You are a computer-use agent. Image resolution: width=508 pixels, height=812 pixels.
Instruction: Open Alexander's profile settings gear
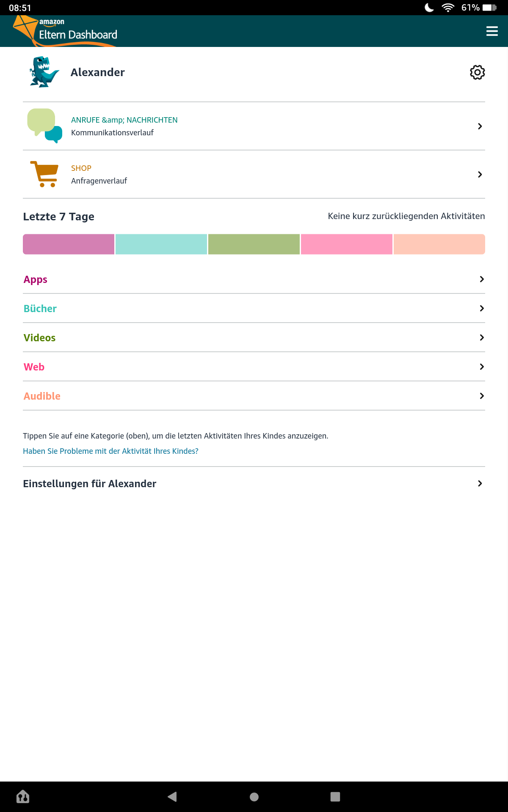[x=477, y=72]
